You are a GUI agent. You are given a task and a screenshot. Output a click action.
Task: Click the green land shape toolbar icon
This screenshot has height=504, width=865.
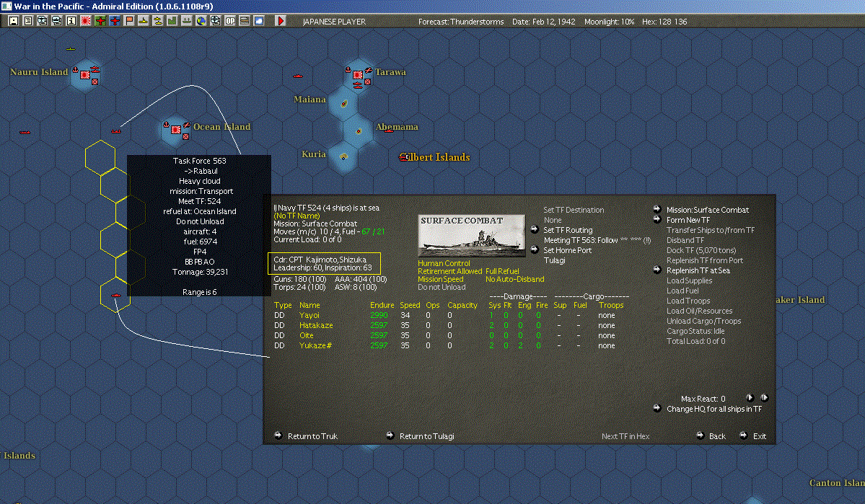point(172,21)
